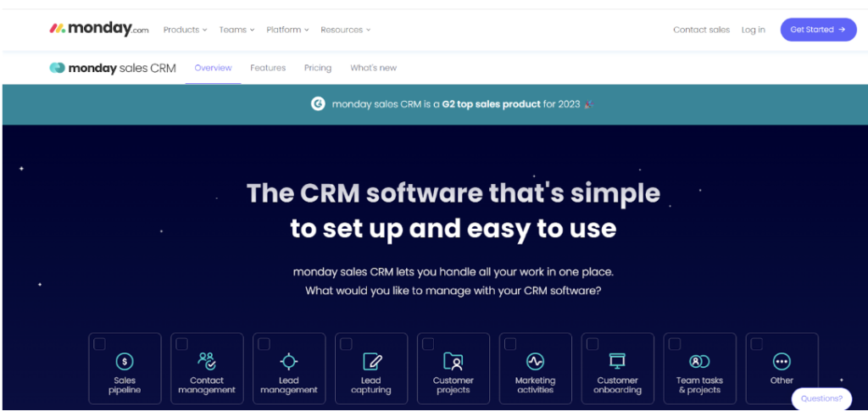
Task: Expand the Teams dropdown menu
Action: [x=236, y=30]
